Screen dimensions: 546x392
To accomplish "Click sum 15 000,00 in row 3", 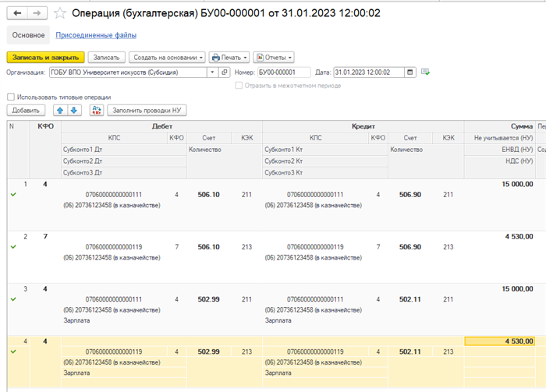I will (x=517, y=288).
